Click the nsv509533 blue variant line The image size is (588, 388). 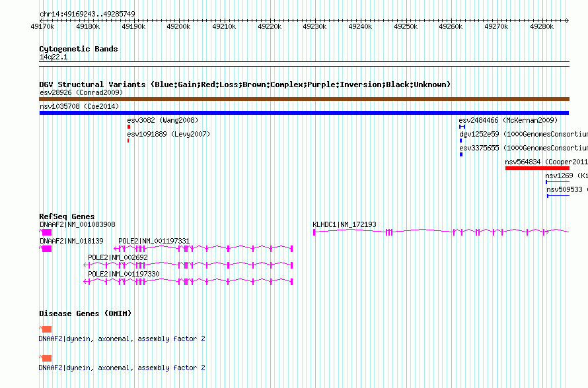pyautogui.click(x=558, y=196)
